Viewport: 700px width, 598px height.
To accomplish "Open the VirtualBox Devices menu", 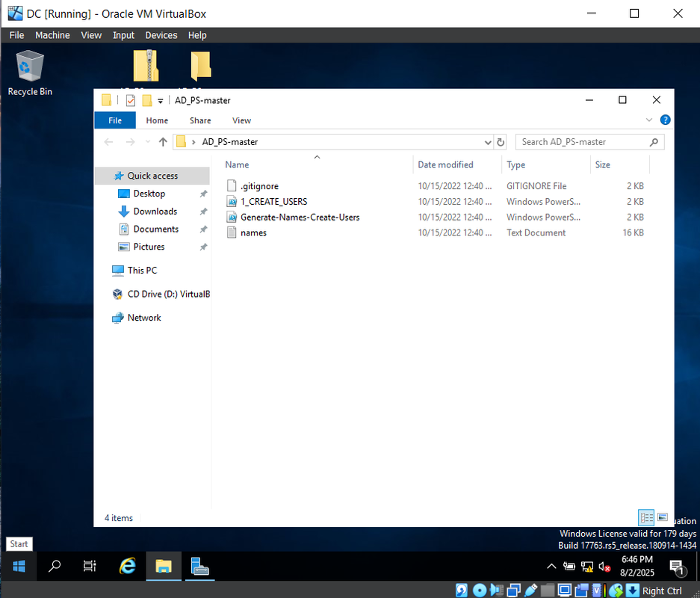I will pyautogui.click(x=161, y=35).
